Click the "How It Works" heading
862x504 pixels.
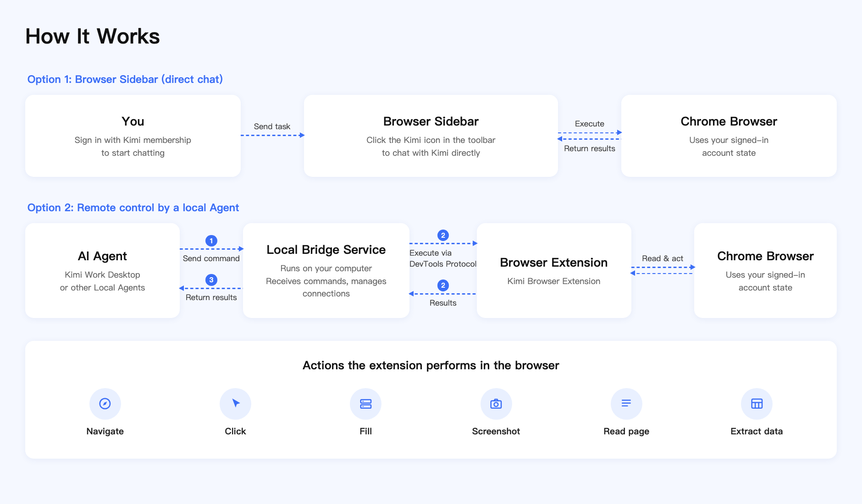[x=93, y=36]
